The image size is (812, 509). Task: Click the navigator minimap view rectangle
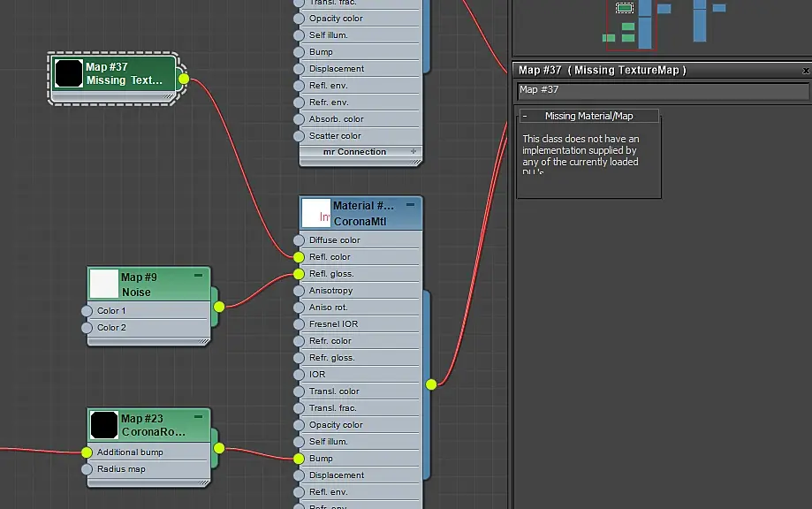point(631,25)
